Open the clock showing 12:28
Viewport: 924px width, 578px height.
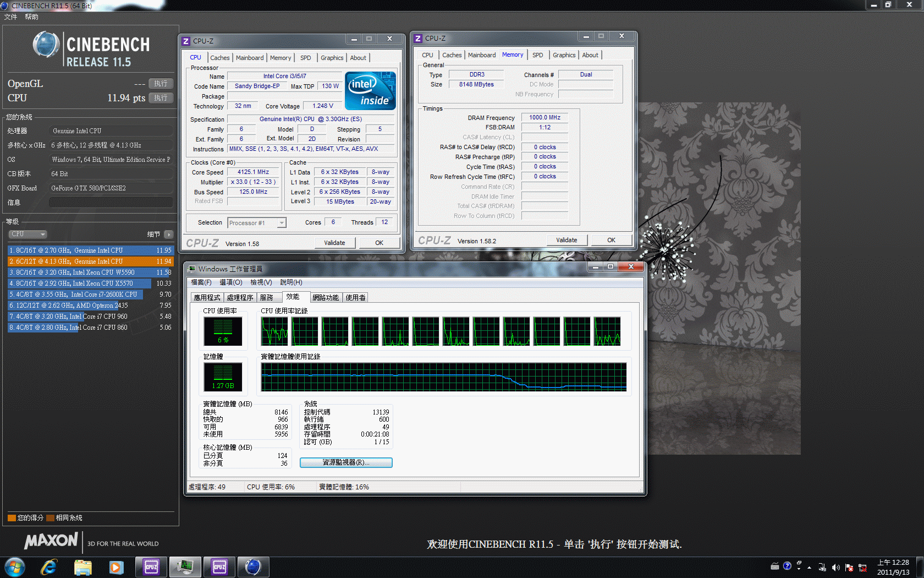[893, 567]
